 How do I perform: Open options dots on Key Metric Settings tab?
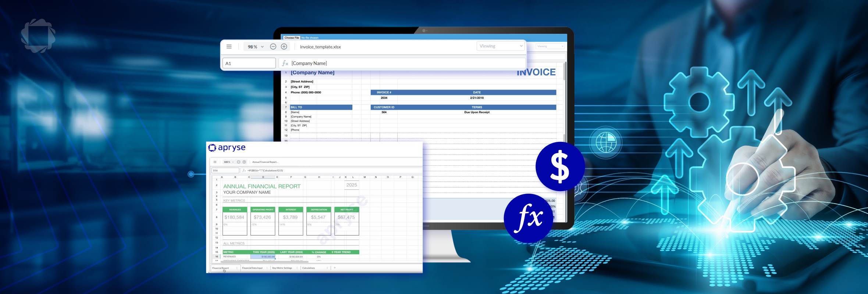click(297, 268)
